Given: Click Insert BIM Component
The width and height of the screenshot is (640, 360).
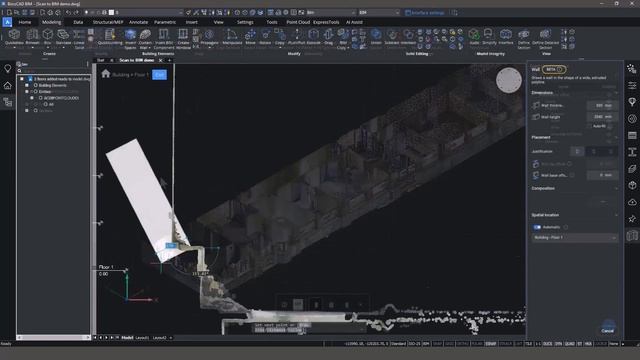Looking at the screenshot, I should point(164,39).
